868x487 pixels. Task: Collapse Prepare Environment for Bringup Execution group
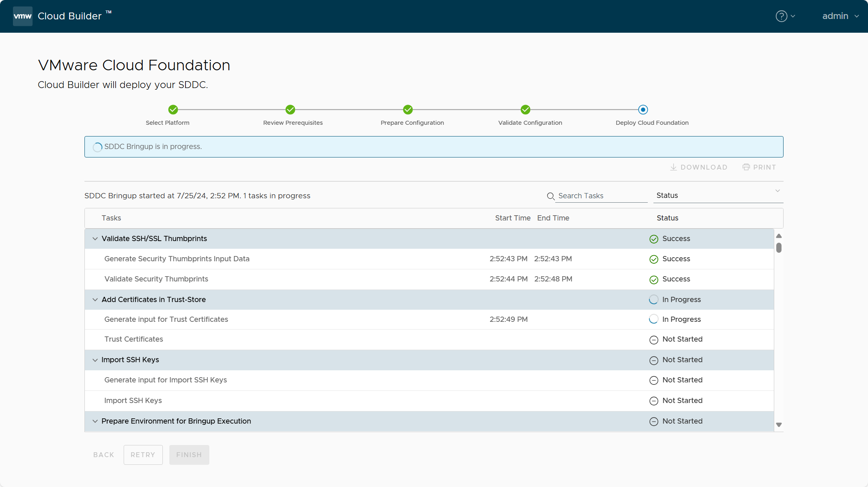95,421
